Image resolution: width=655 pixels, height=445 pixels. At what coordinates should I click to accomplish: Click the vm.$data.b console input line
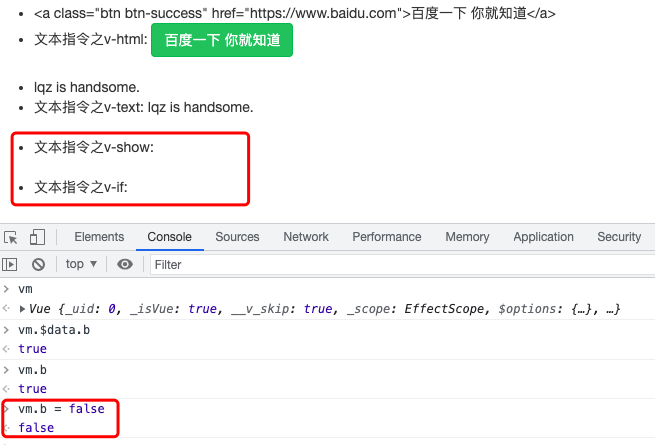[x=54, y=330]
